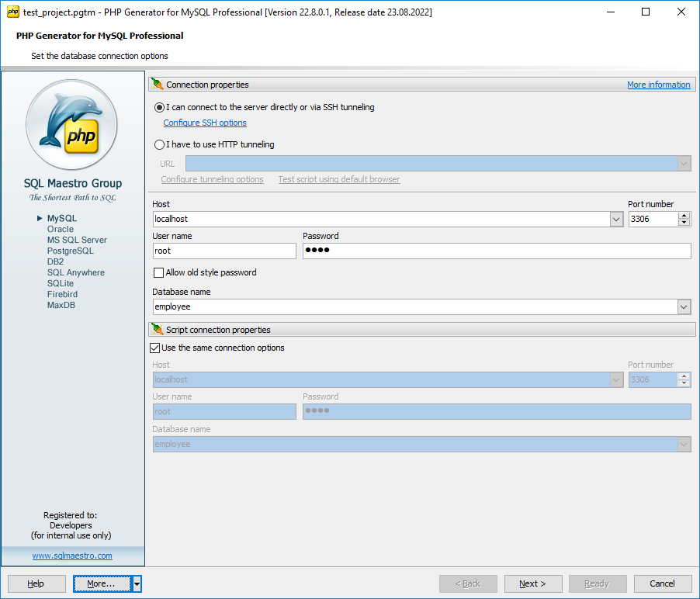Select PostgreSQL in the product list
700x599 pixels.
tap(70, 251)
